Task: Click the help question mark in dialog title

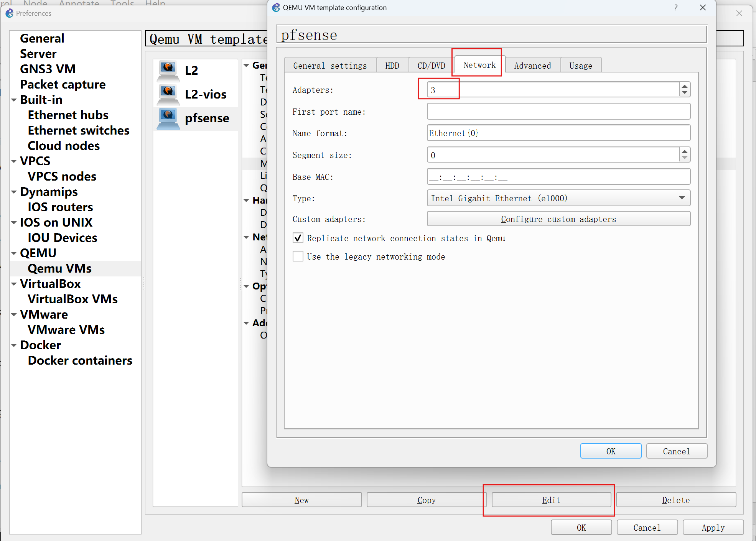Action: [x=676, y=8]
